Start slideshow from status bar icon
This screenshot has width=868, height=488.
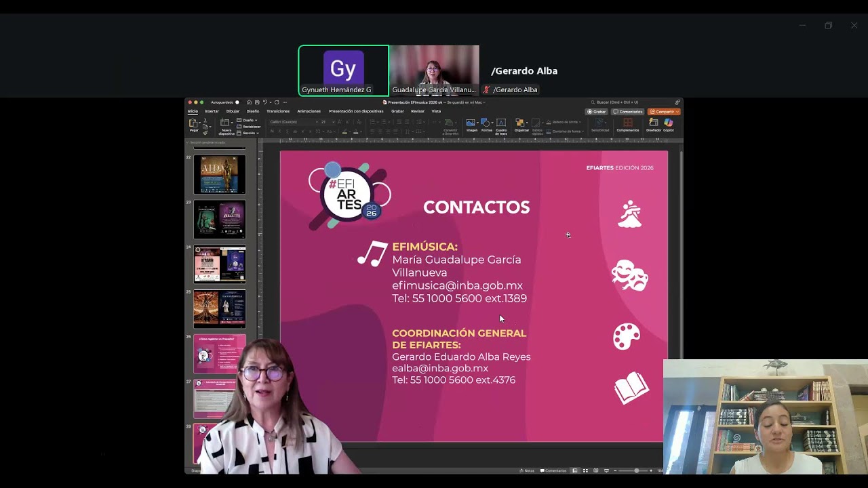coord(606,470)
